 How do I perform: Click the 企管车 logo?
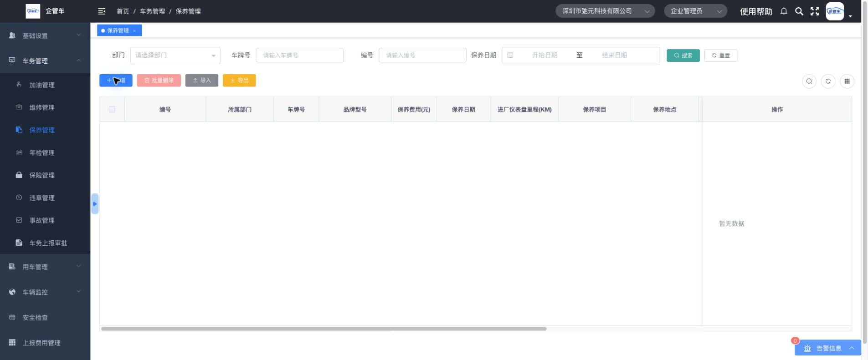click(33, 11)
